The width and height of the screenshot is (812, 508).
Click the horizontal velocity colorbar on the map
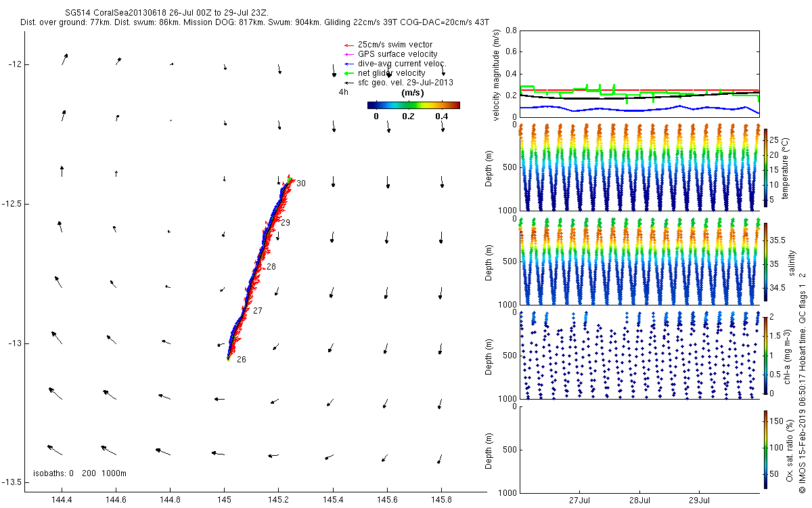[x=413, y=105]
